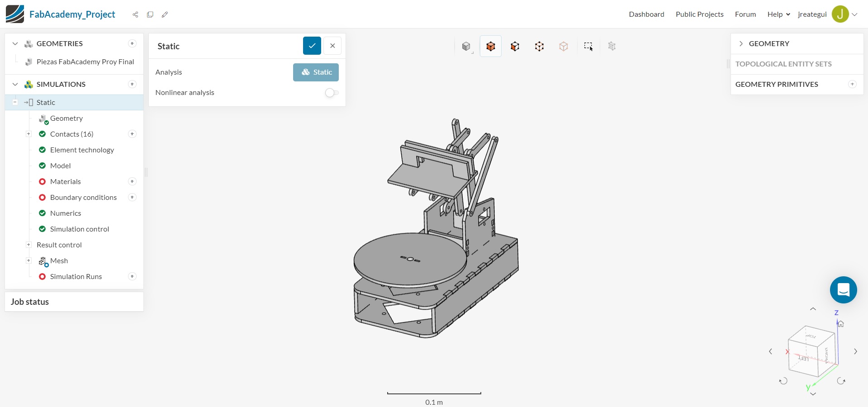The image size is (868, 407).
Task: Confirm Static settings with the checkmark button
Action: tap(312, 46)
